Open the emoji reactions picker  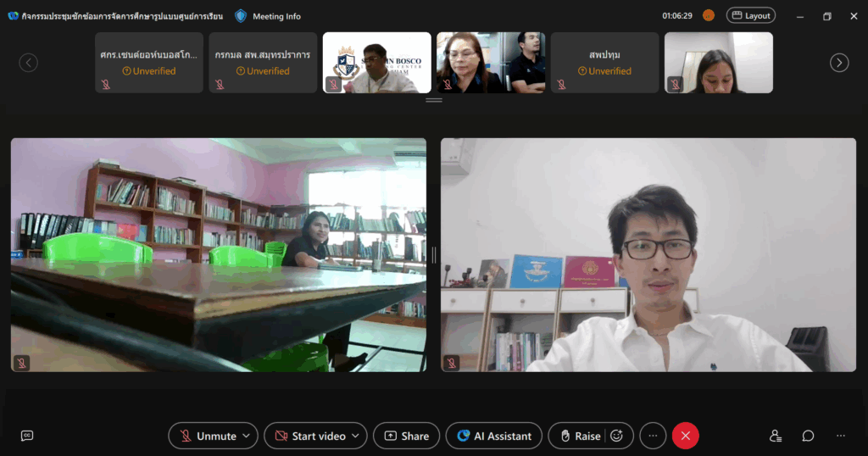coord(617,436)
